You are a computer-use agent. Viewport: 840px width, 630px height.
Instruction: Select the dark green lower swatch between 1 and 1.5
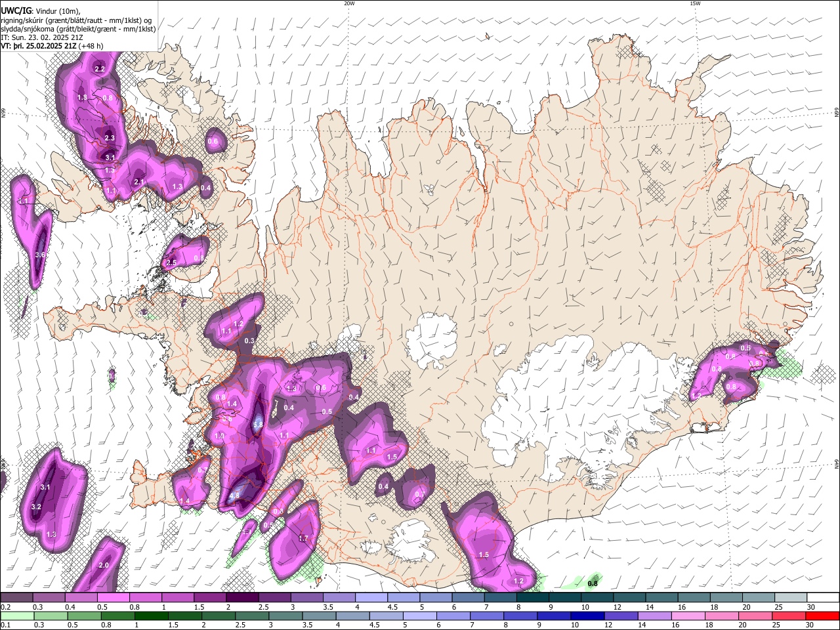coord(151,616)
